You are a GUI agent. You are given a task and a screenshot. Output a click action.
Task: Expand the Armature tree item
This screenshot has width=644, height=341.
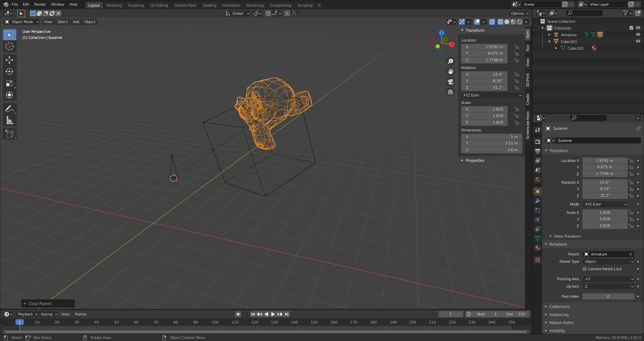pos(549,35)
